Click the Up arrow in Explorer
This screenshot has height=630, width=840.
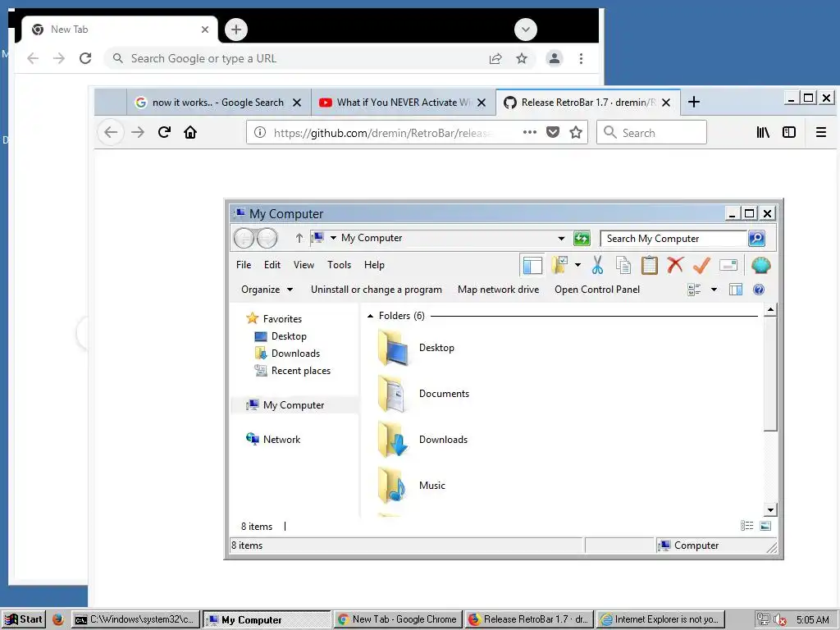tap(299, 238)
